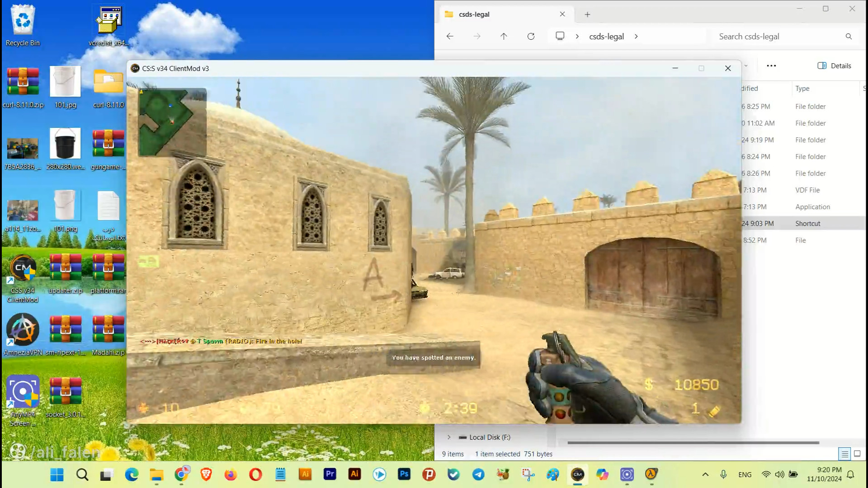Sort files by Type column header
The width and height of the screenshot is (868, 488).
point(802,89)
